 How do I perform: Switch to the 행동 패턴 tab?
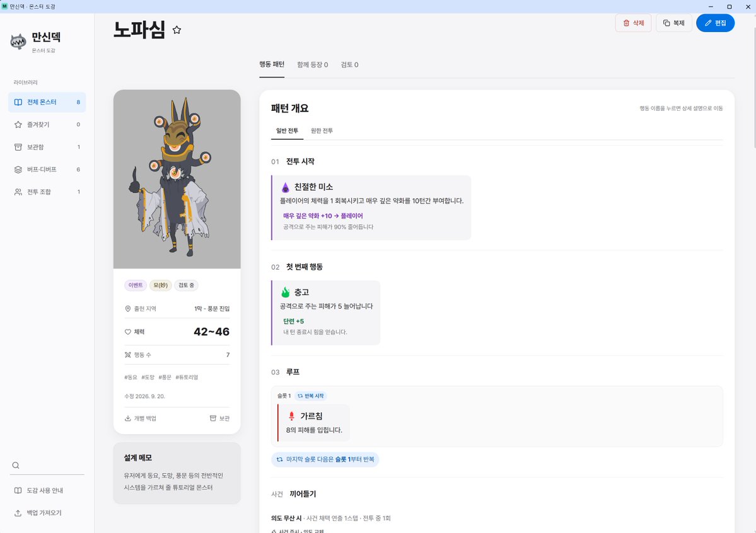pyautogui.click(x=272, y=64)
